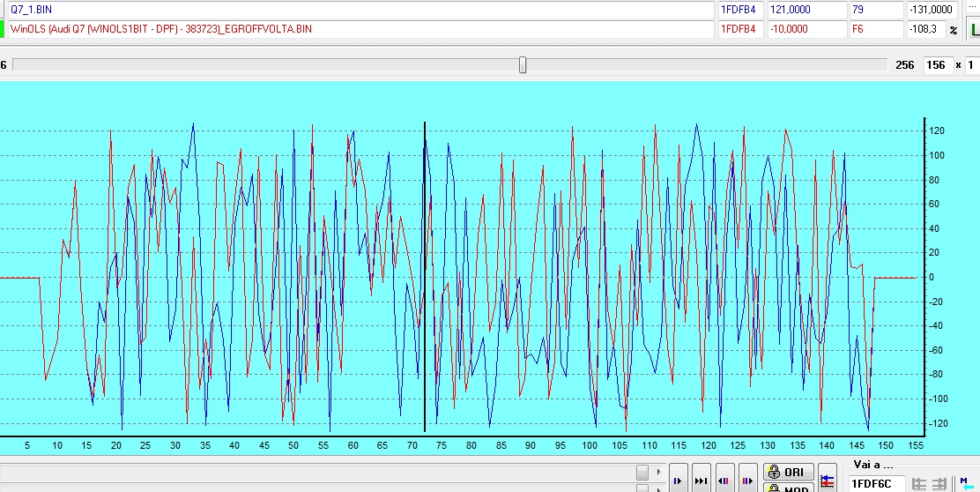Click the red 1FDFB4 address field
This screenshot has width=980, height=492.
coord(740,29)
